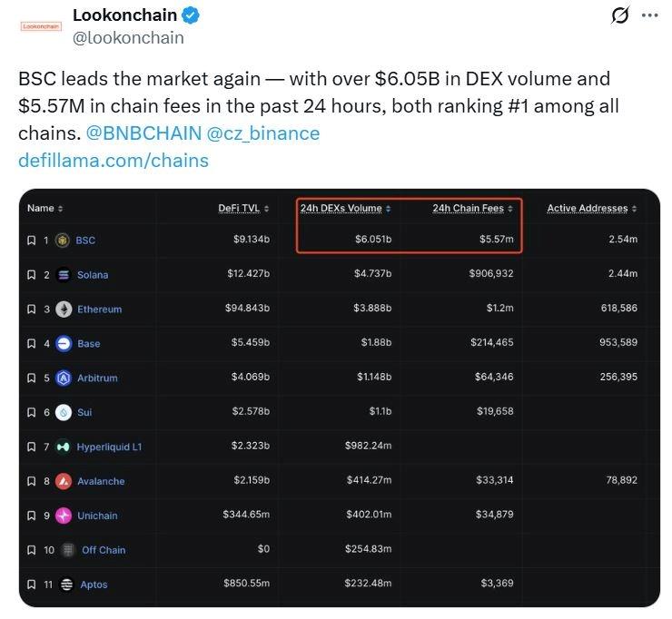Open the @cz_binance mention link
672x619 pixels.
pos(263,133)
